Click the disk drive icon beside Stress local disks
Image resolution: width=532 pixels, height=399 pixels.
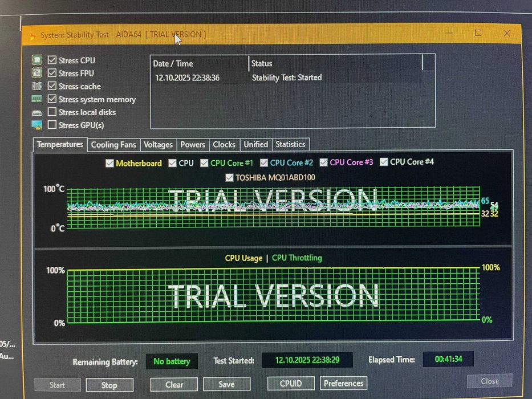click(37, 113)
